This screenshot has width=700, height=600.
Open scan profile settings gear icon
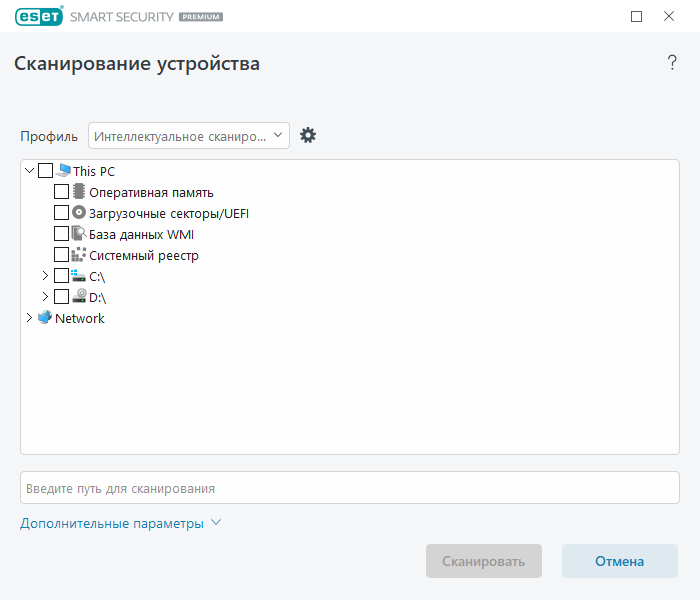tap(308, 135)
